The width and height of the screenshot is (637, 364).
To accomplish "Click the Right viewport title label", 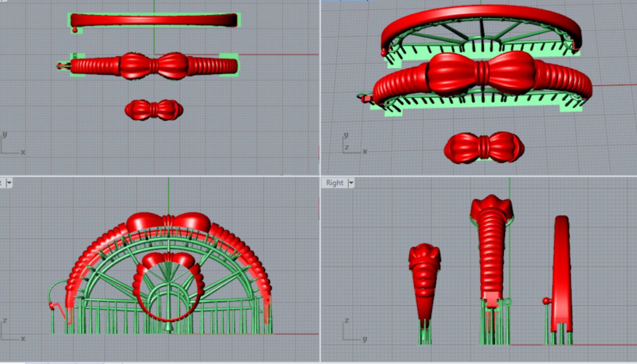I will point(334,183).
